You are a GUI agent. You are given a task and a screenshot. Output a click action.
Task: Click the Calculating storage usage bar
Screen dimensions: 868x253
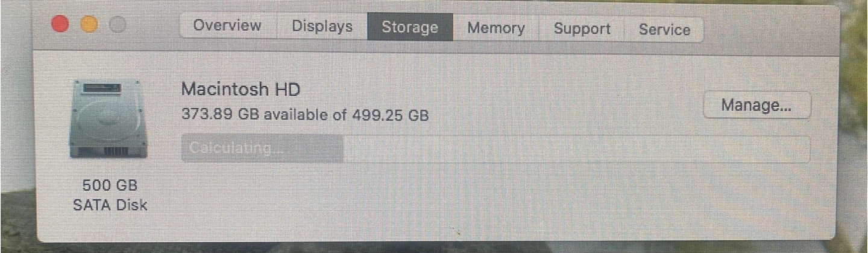(495, 149)
